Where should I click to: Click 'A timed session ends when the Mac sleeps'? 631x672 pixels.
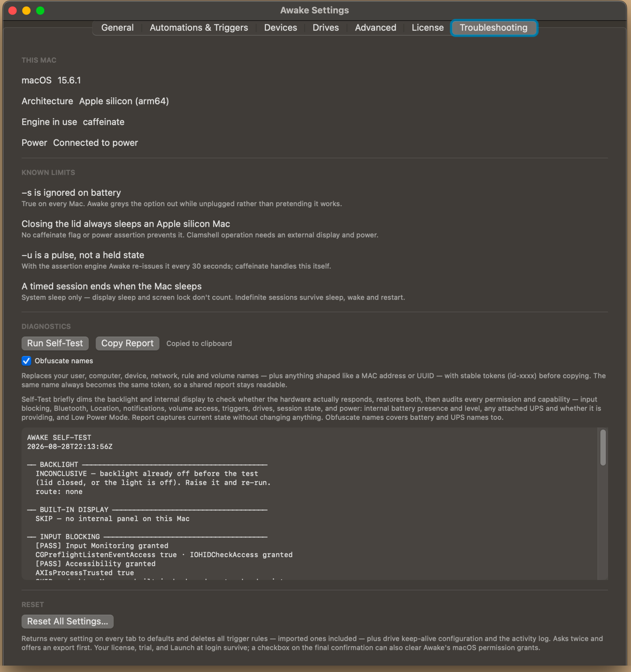tap(112, 286)
